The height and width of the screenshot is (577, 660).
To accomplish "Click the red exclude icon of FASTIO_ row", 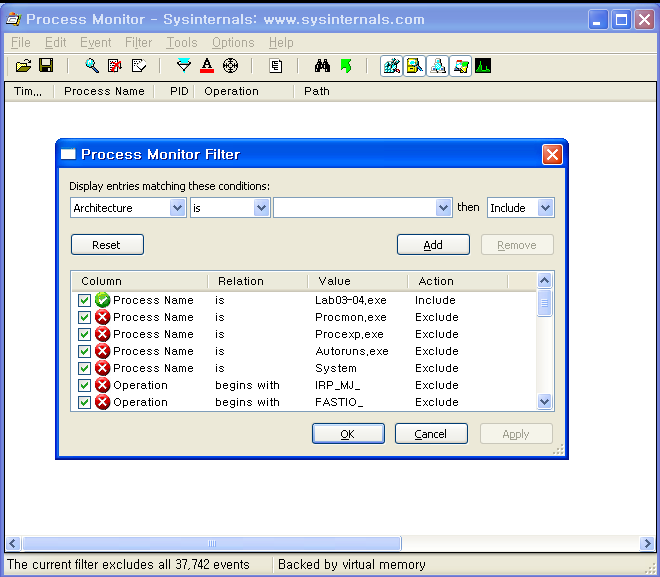I will click(x=102, y=402).
